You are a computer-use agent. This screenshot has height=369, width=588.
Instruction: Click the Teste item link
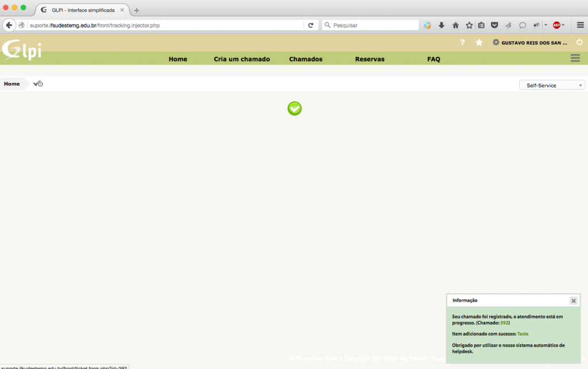[523, 334]
